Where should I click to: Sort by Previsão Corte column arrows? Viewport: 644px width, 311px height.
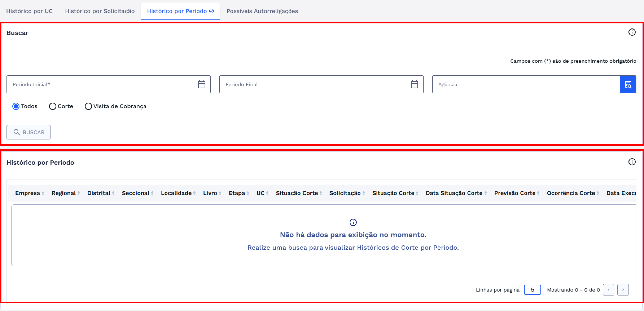tap(538, 193)
